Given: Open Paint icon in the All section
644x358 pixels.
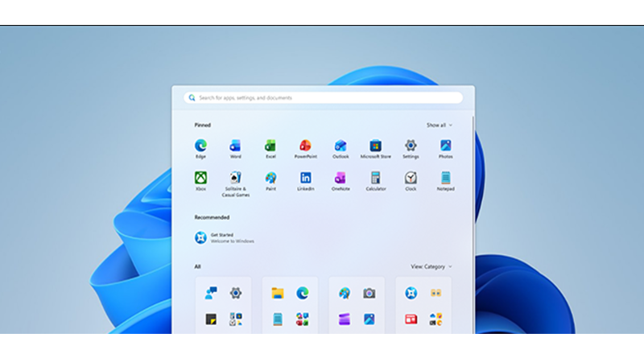Looking at the screenshot, I should point(345,293).
